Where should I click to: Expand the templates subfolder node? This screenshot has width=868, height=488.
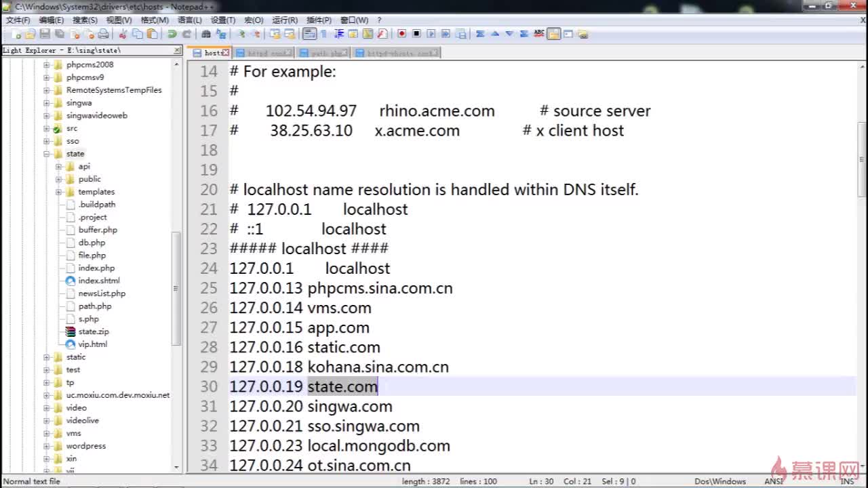[x=59, y=192]
